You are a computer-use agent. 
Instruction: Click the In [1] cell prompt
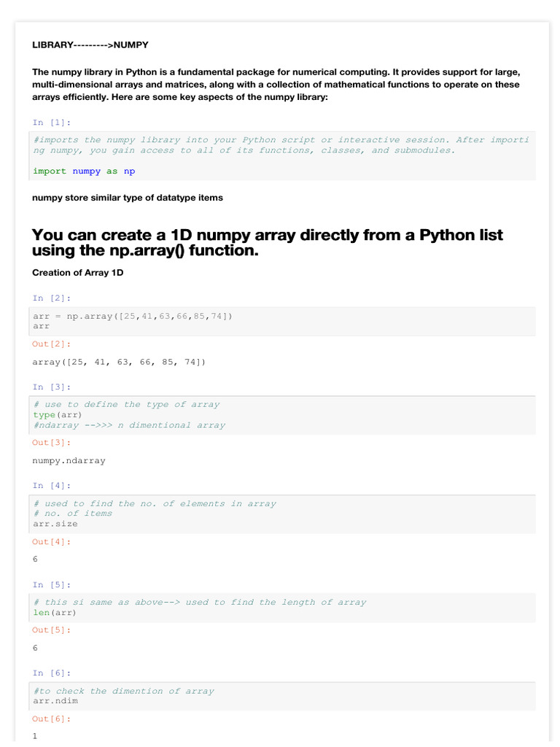coord(52,123)
